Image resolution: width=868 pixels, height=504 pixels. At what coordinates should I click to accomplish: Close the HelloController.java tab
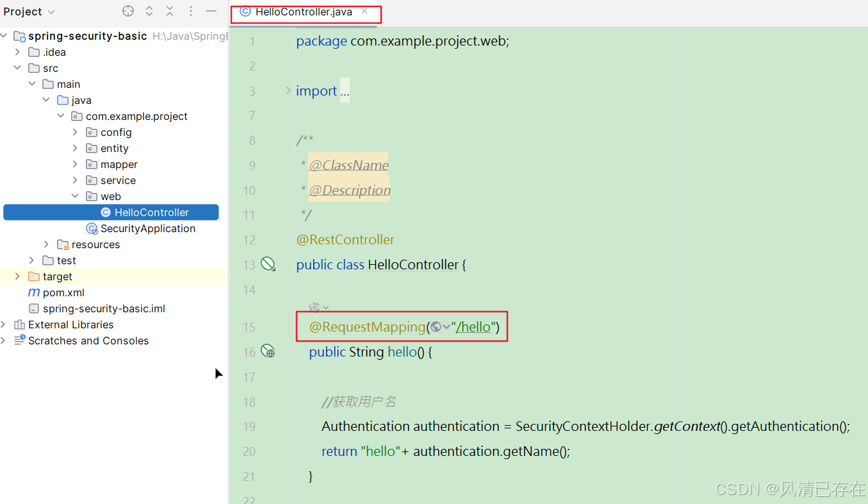[364, 11]
